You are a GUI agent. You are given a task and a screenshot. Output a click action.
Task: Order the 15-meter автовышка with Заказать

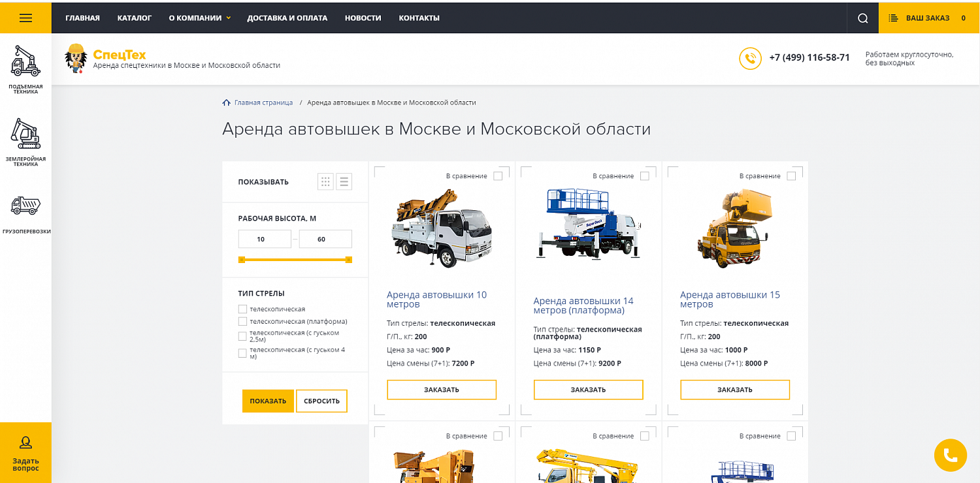coord(735,390)
